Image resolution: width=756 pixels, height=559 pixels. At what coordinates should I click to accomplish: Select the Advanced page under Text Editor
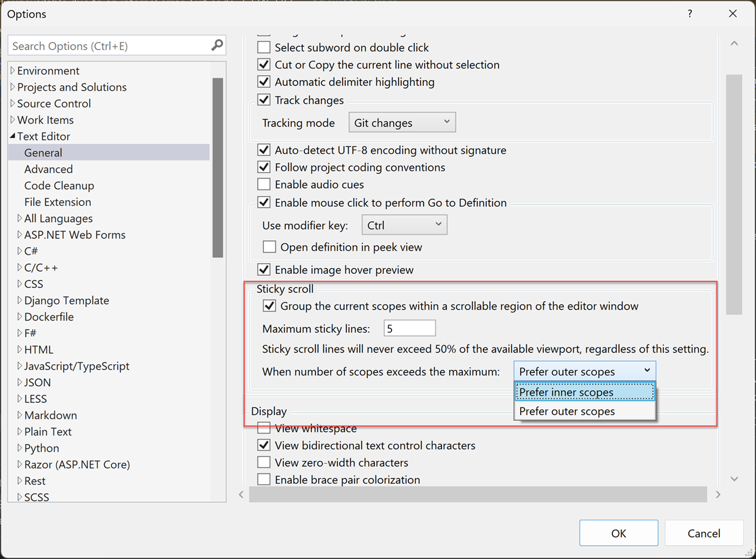click(x=48, y=168)
